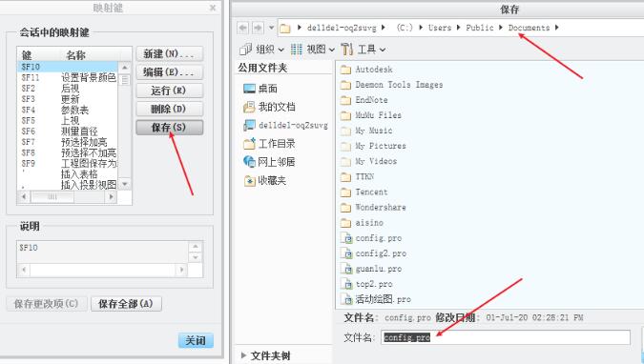Image resolution: width=644 pixels, height=364 pixels.
Task: Select delldel-oq2suvg in the path bar
Action: pos(342,28)
